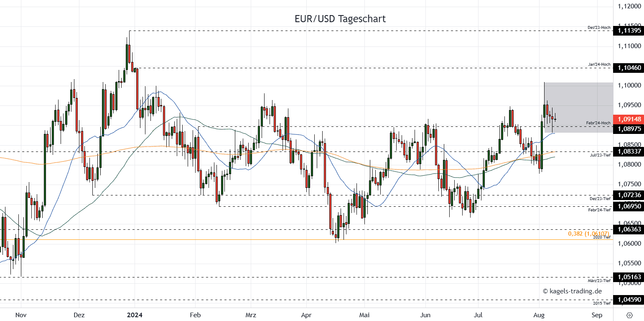Click the 2020 Tief level label
This screenshot has height=321, width=644.
602,237
